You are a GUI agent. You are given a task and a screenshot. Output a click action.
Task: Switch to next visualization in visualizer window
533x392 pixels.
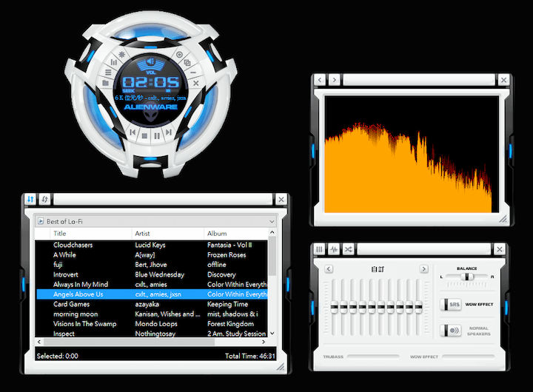[x=335, y=80]
